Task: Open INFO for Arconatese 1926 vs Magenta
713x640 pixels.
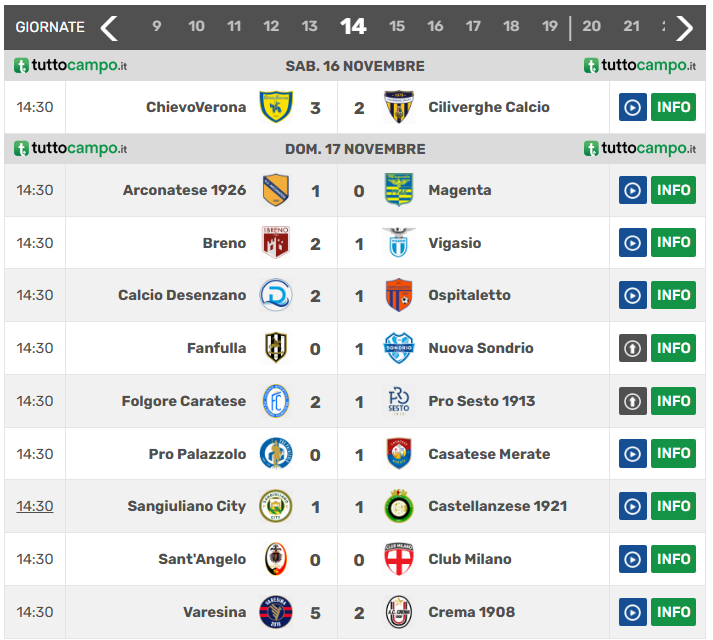Action: 674,190
